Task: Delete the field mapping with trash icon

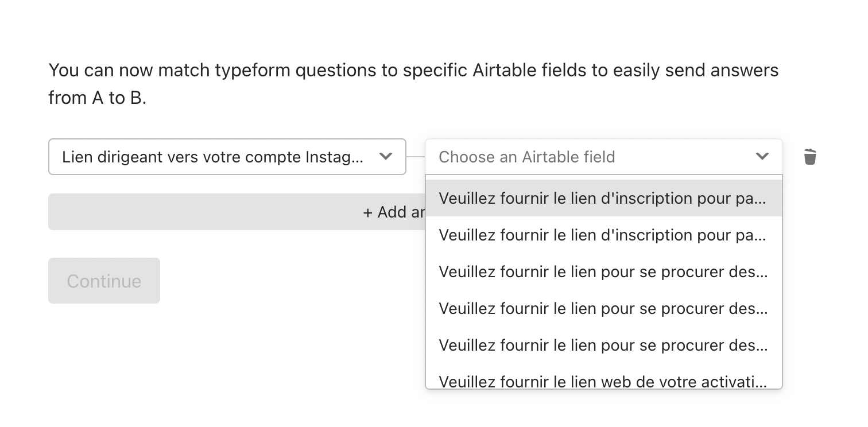Action: coord(810,157)
